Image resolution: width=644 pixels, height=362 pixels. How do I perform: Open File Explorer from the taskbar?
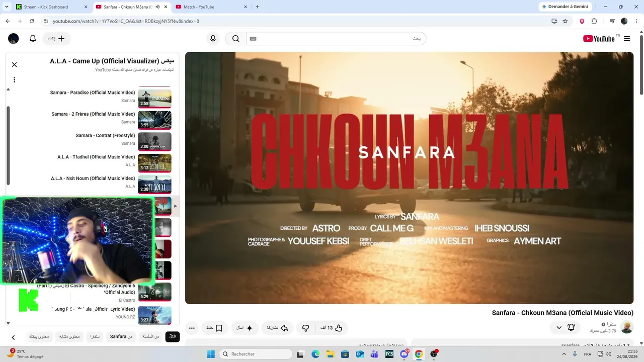point(330,354)
